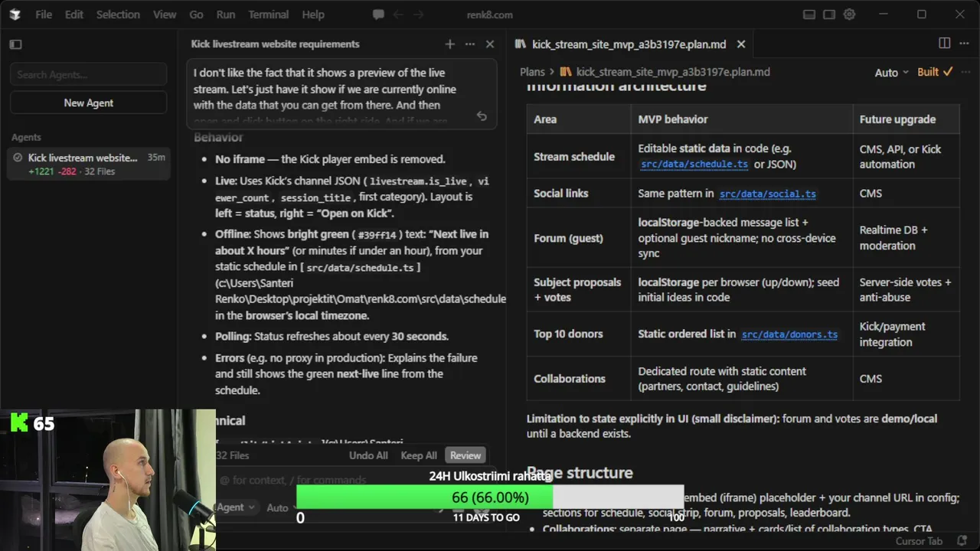Screen dimensions: 980x551
Task: Go back with the left arrow in the title bar
Action: [397, 15]
